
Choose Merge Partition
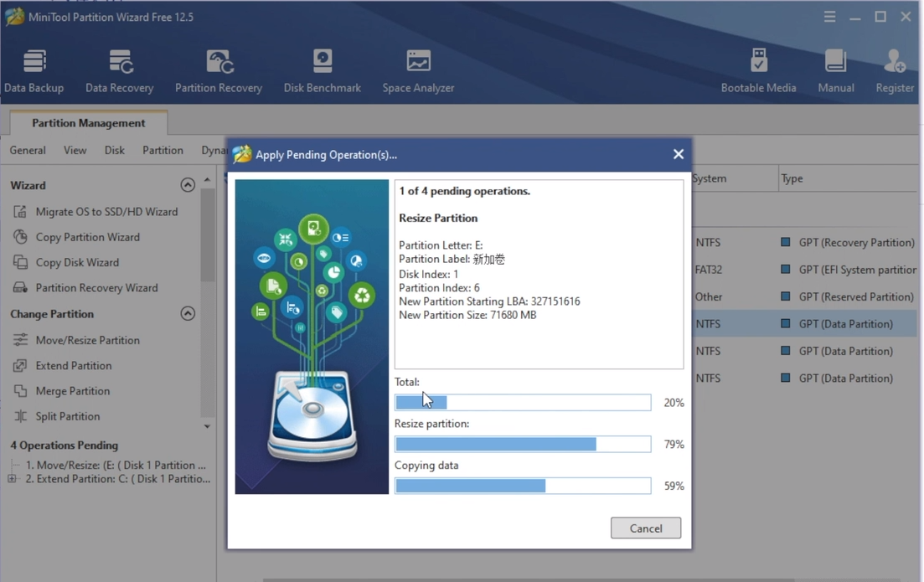pyautogui.click(x=73, y=390)
